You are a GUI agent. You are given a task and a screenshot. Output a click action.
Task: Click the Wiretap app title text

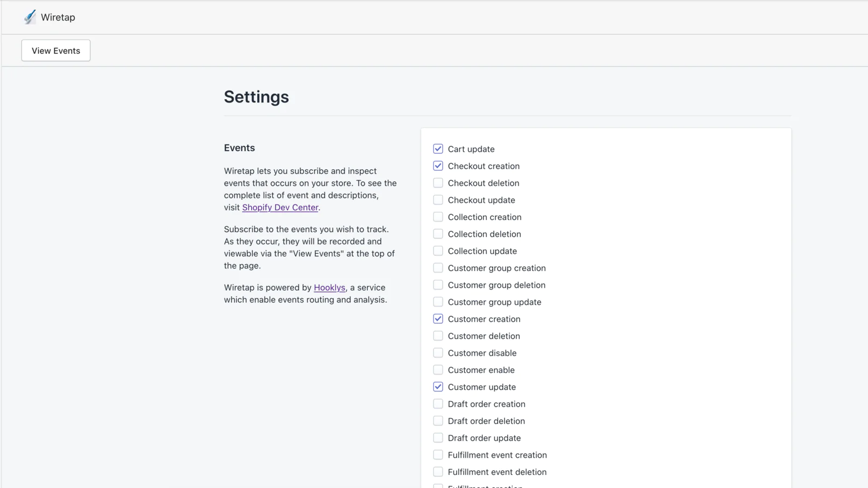58,17
